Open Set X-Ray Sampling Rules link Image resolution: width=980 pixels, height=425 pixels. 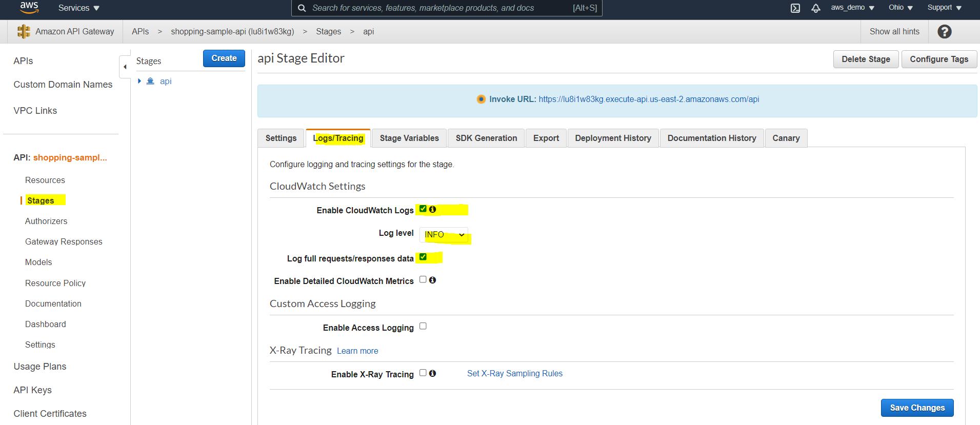pos(514,373)
